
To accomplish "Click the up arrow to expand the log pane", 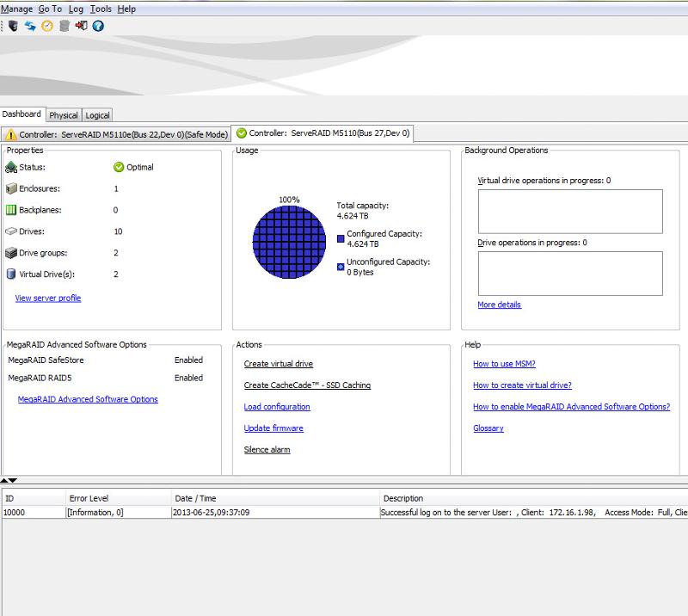I will (x=4, y=480).
